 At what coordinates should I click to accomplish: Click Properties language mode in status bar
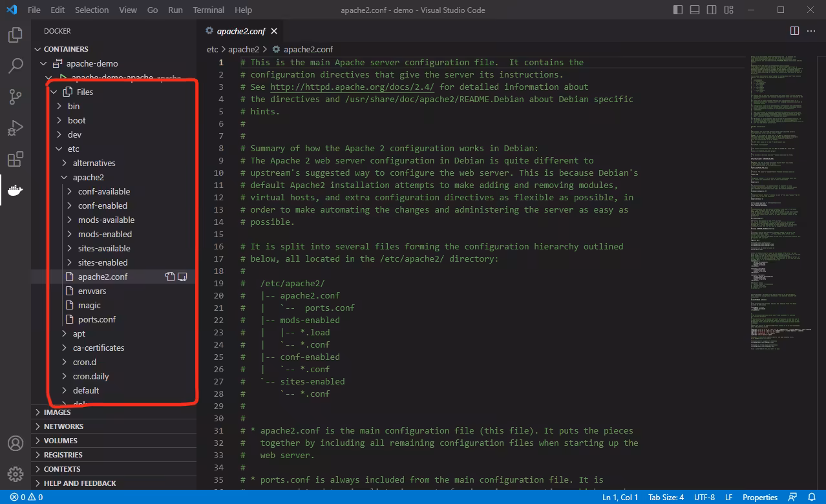pyautogui.click(x=760, y=498)
